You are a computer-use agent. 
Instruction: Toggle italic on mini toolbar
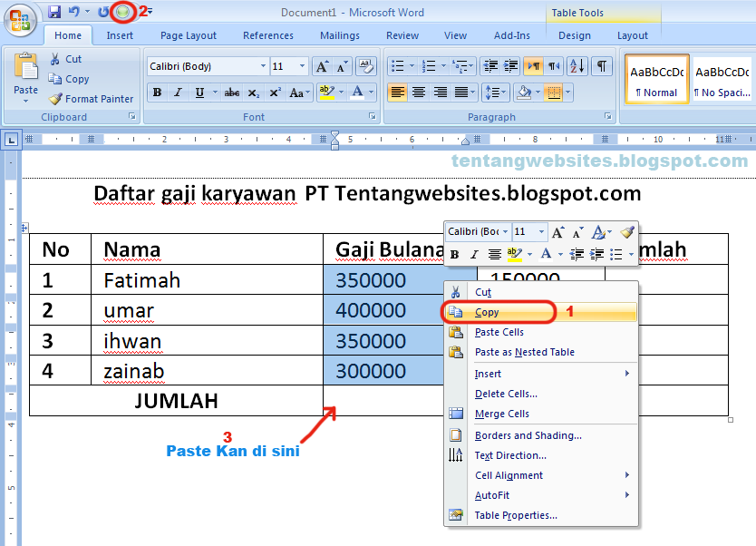click(474, 254)
